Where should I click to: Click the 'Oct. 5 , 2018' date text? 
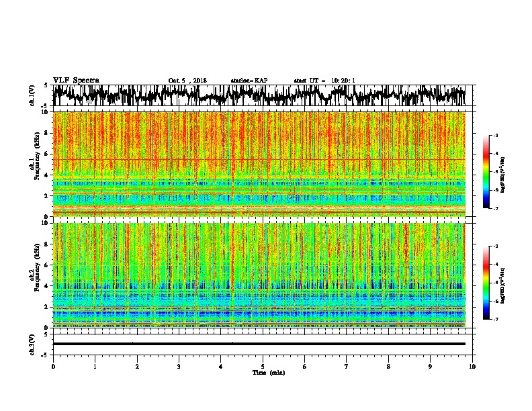point(187,81)
